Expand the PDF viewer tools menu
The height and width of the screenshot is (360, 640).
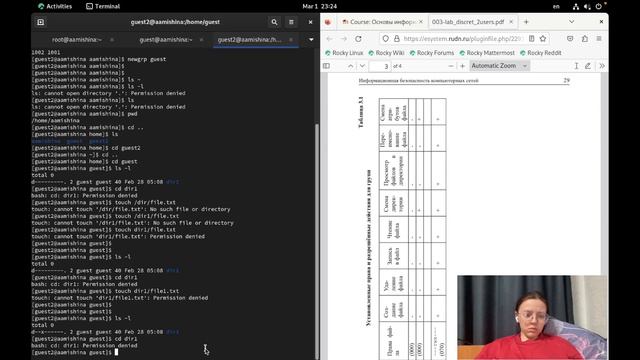(602, 66)
